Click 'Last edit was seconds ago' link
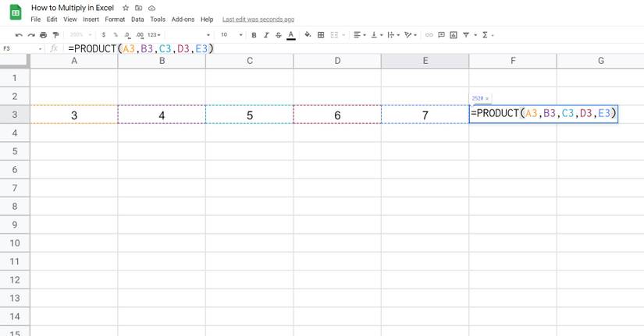Image resolution: width=644 pixels, height=336 pixels. [x=258, y=19]
